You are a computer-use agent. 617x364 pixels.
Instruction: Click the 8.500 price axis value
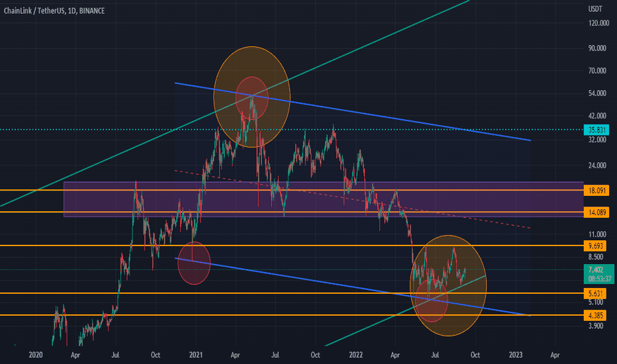click(x=595, y=257)
